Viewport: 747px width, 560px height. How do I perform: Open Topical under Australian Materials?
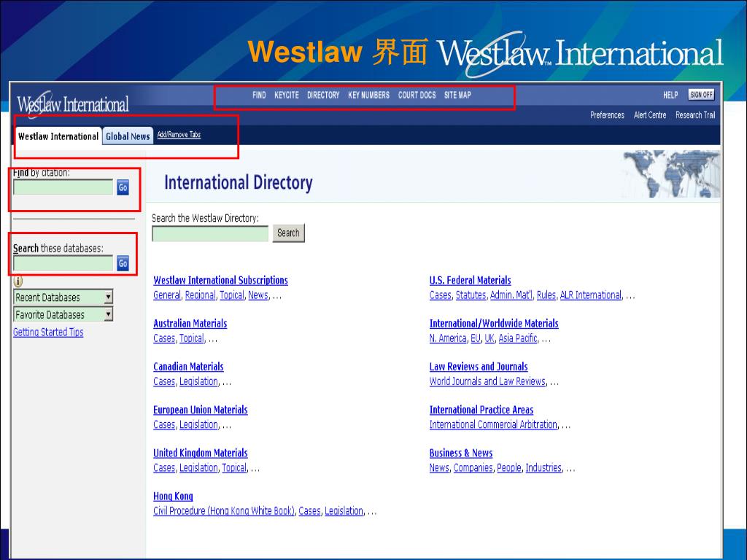[192, 338]
